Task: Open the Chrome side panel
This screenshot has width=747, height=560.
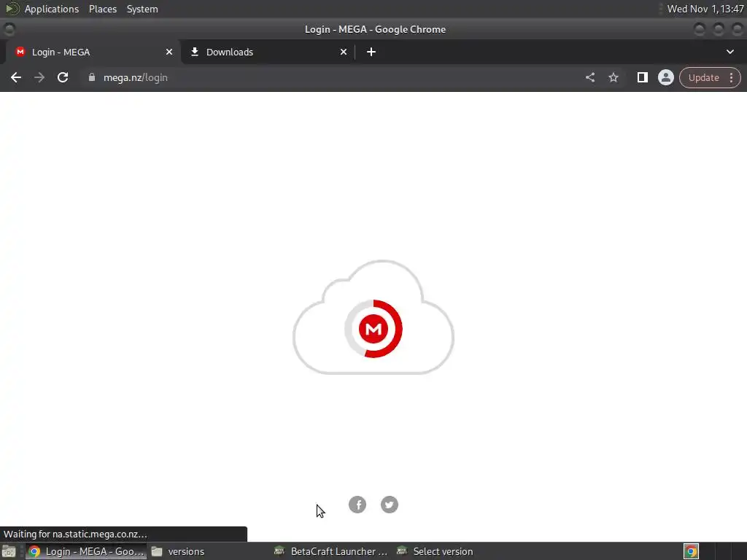Action: [642, 77]
